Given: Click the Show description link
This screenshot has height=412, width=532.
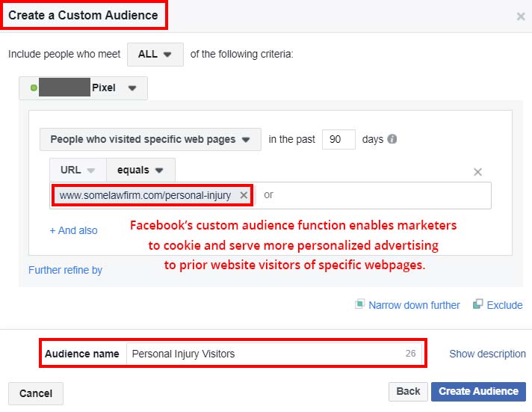Looking at the screenshot, I should pos(488,354).
